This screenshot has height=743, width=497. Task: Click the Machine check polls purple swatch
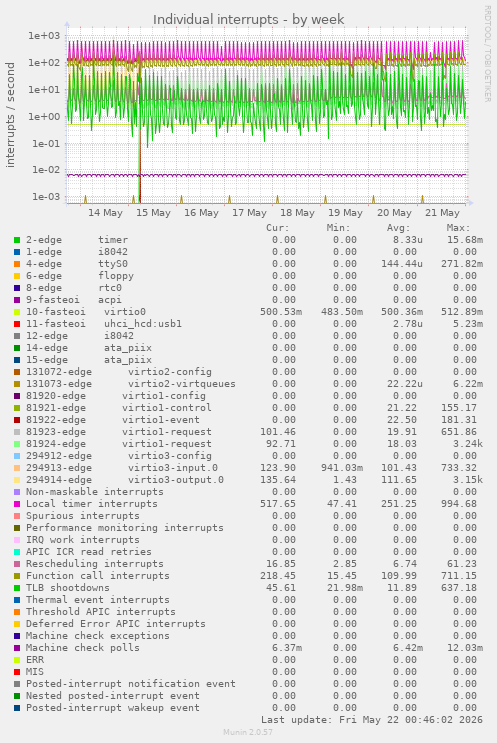pyautogui.click(x=17, y=648)
